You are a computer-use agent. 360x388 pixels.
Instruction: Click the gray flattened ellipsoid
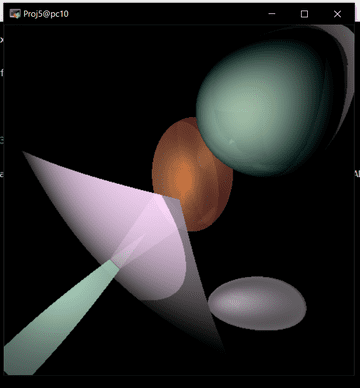(257, 303)
